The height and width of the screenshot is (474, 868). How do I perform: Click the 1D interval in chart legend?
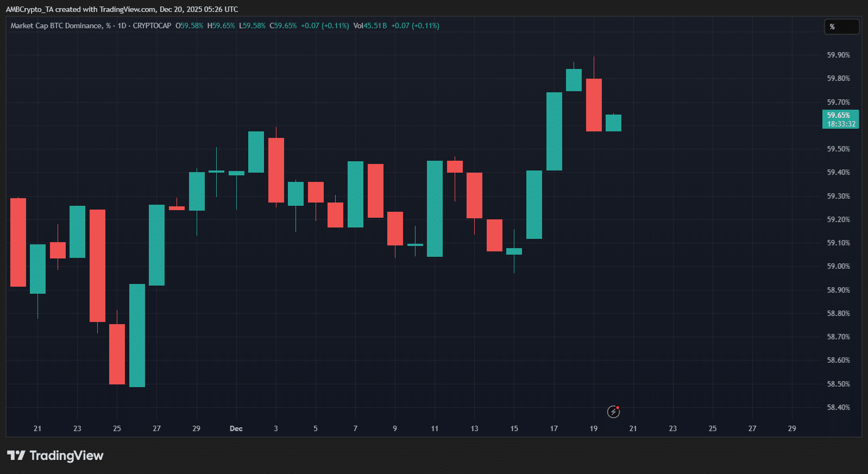click(x=122, y=26)
